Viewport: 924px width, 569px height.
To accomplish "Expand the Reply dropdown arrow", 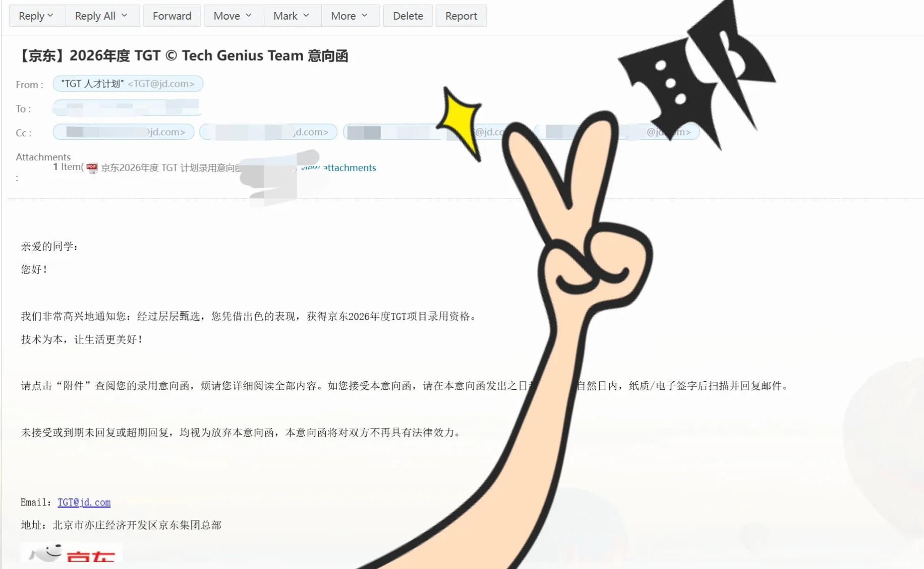I will pos(50,16).
